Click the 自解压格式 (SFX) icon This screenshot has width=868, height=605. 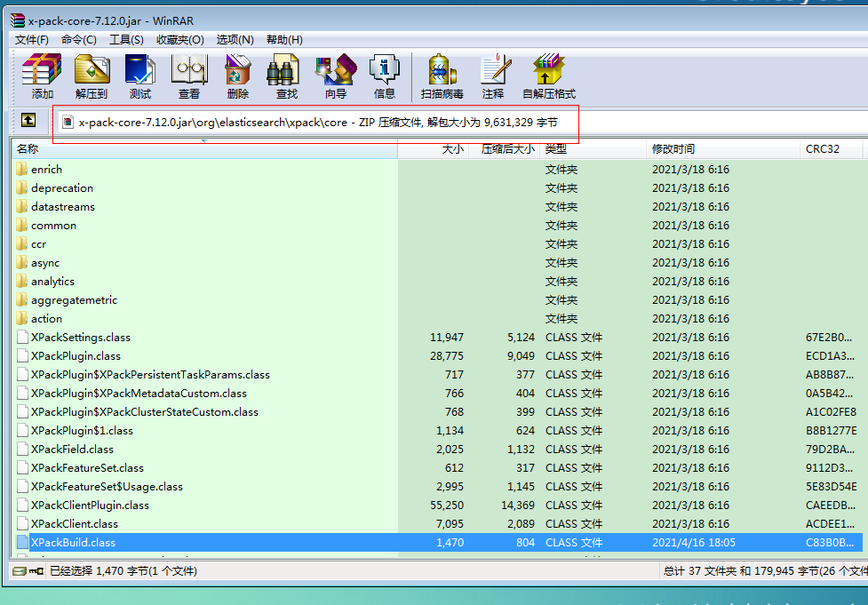coord(547,76)
